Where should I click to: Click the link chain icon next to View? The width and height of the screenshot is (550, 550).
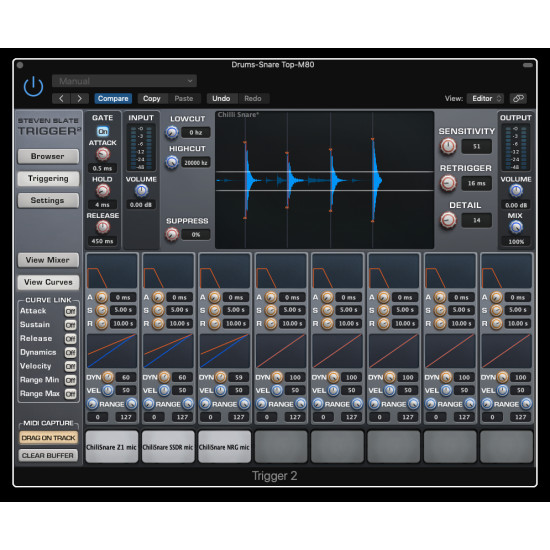(x=518, y=99)
